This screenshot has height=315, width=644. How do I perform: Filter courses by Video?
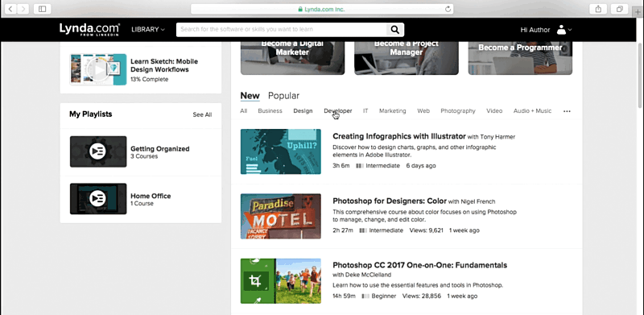[x=494, y=111]
